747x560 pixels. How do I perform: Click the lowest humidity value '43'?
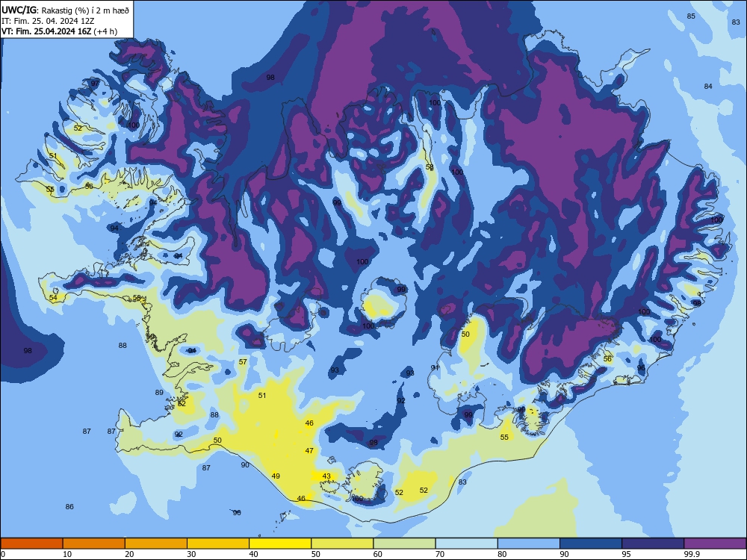point(326,476)
